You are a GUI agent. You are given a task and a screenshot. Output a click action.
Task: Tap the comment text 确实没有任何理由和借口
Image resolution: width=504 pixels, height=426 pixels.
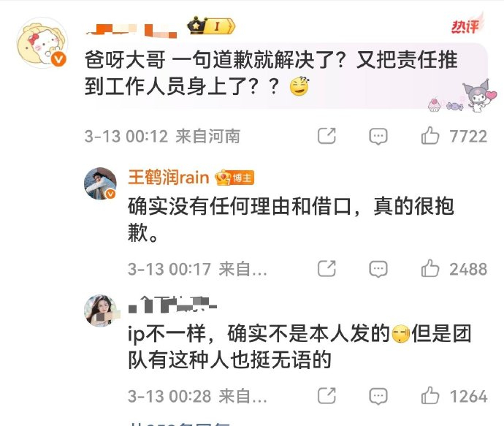pyautogui.click(x=240, y=206)
